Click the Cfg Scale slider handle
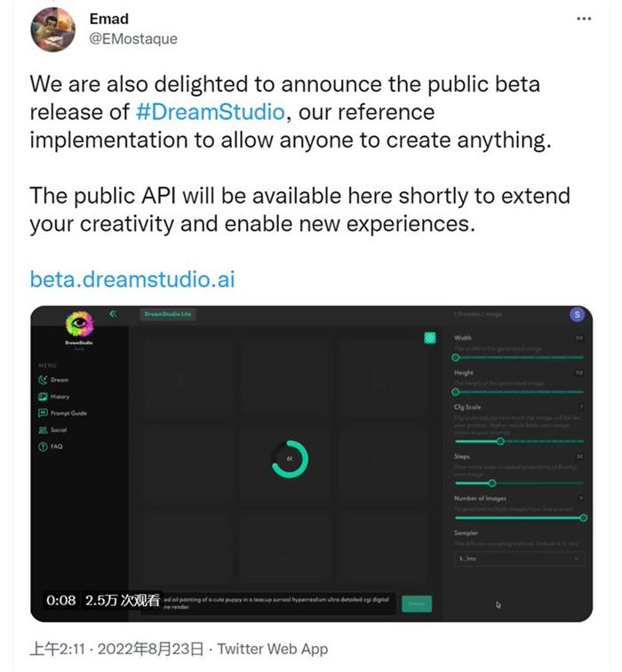Viewport: 622px width, 672px height. 500,441
